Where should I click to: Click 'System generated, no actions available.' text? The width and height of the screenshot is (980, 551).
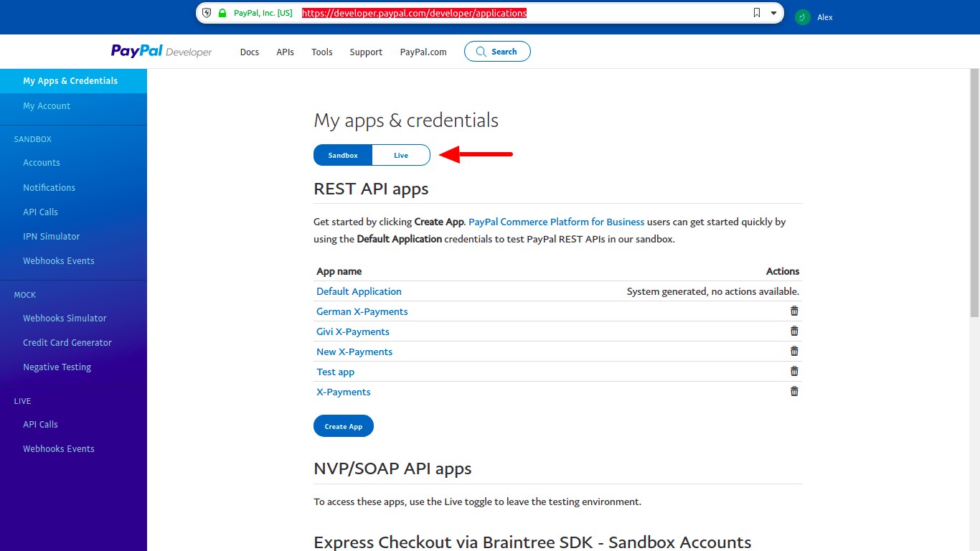[713, 291]
